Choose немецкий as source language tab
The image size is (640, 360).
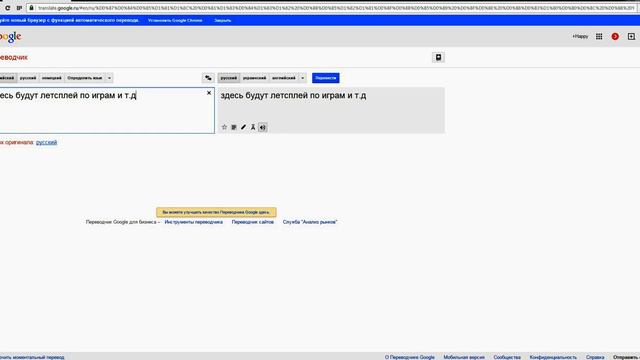coord(52,78)
